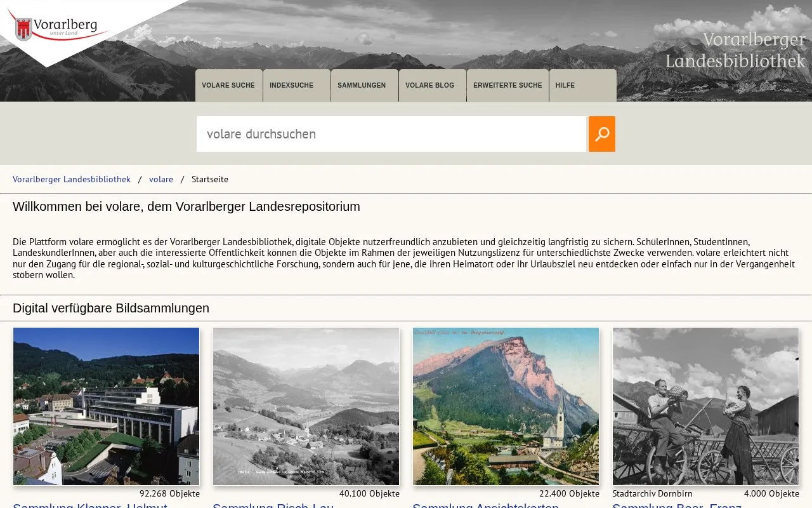The width and height of the screenshot is (812, 508).
Task: Open the VOLARE BLOG tab
Action: coord(432,85)
